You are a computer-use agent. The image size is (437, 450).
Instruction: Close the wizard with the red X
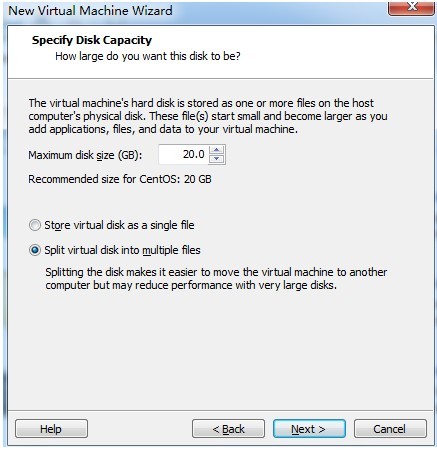point(412,7)
